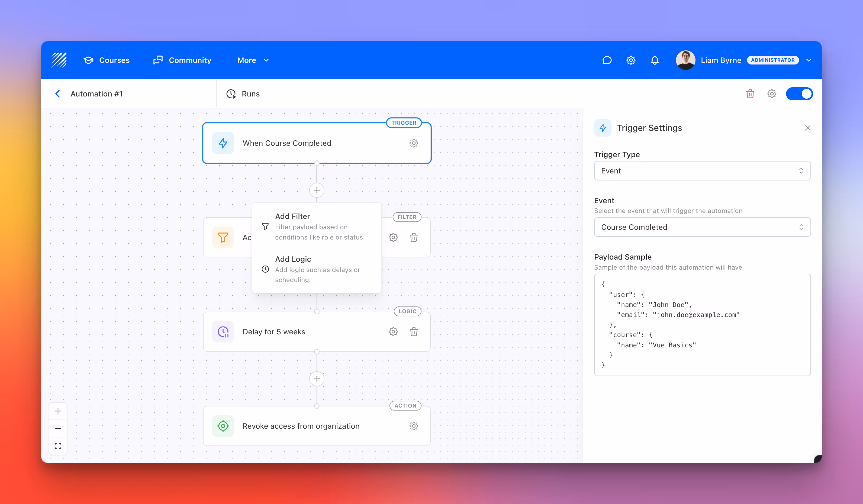The width and height of the screenshot is (863, 504).
Task: Open the chat messages icon in top bar
Action: [607, 60]
